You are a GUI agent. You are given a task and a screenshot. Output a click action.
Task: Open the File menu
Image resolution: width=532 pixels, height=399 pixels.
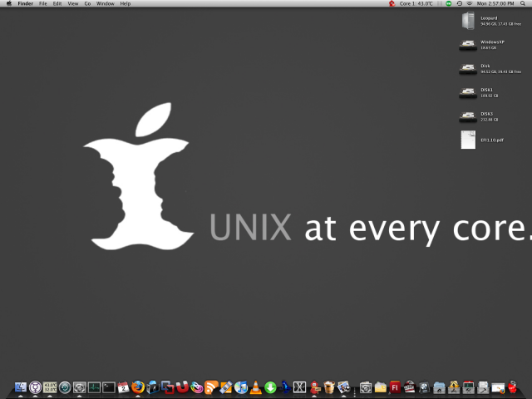click(x=42, y=3)
